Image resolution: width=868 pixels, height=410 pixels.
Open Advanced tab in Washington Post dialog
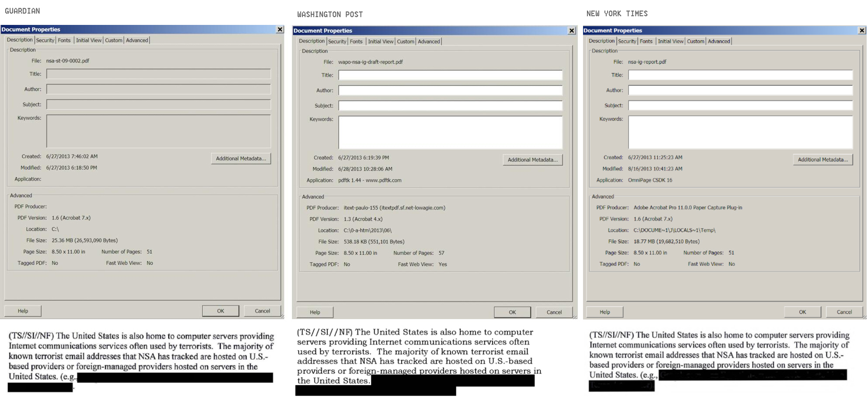pos(429,42)
